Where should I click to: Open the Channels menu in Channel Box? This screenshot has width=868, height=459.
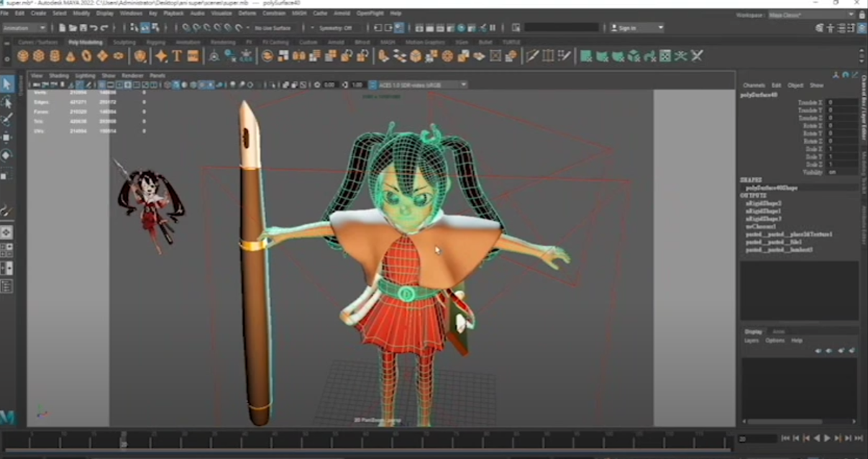tap(754, 86)
